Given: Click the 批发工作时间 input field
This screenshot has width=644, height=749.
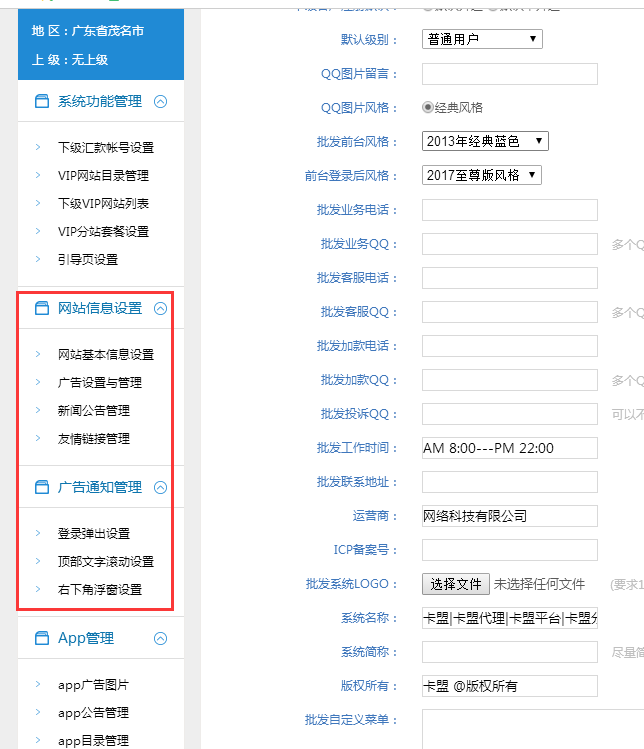Looking at the screenshot, I should (x=509, y=448).
